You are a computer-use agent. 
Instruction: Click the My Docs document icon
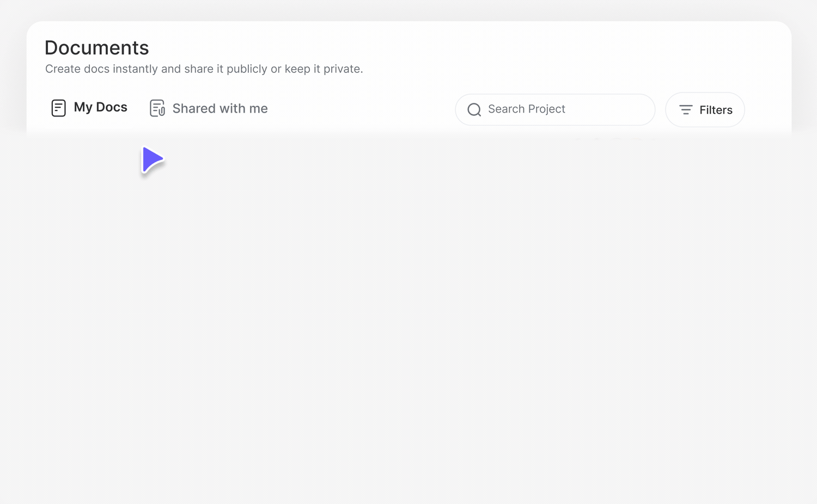(x=58, y=108)
